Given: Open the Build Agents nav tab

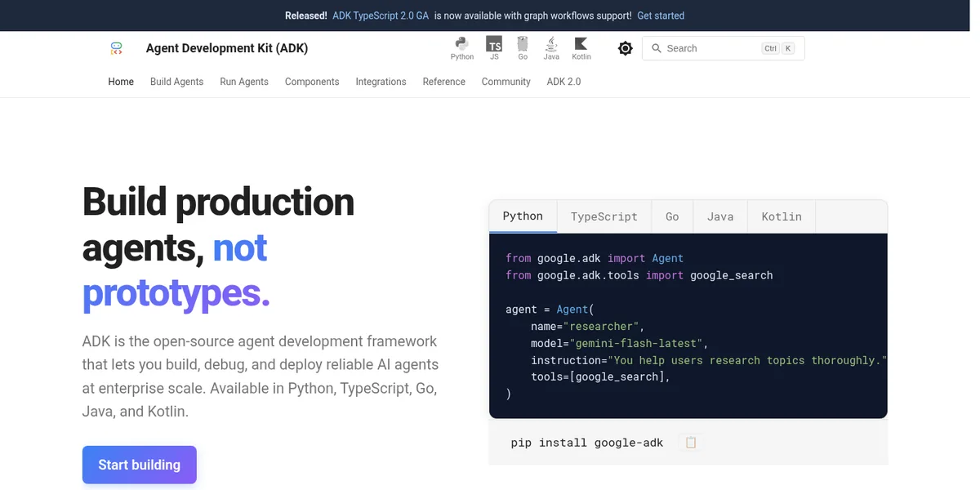Looking at the screenshot, I should 176,82.
